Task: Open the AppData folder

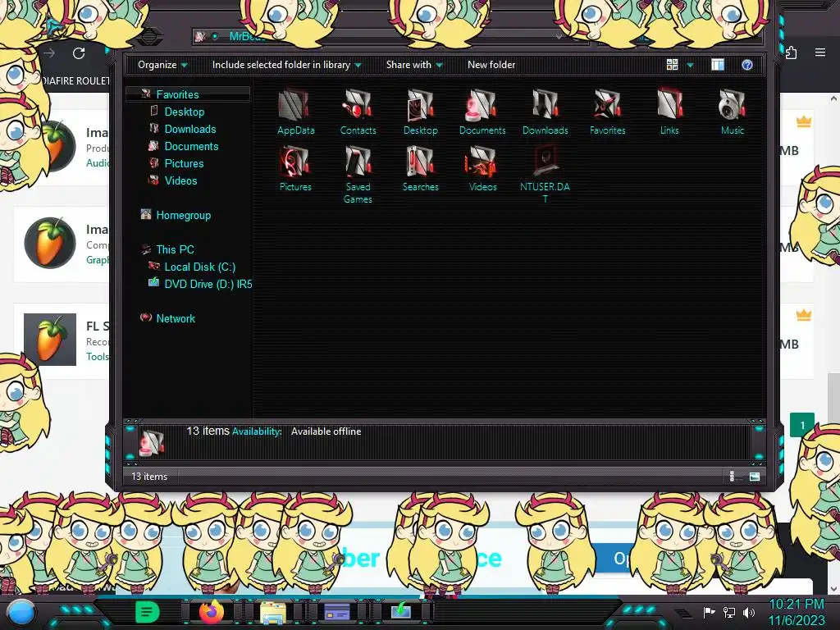Action: point(295,112)
